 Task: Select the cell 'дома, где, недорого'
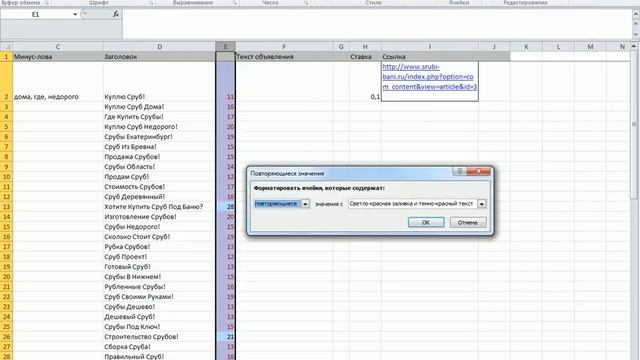click(58, 82)
